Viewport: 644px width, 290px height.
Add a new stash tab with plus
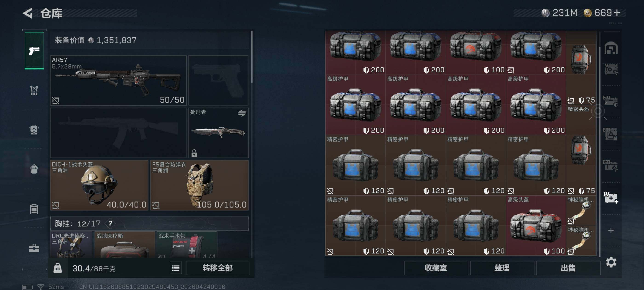pyautogui.click(x=611, y=230)
